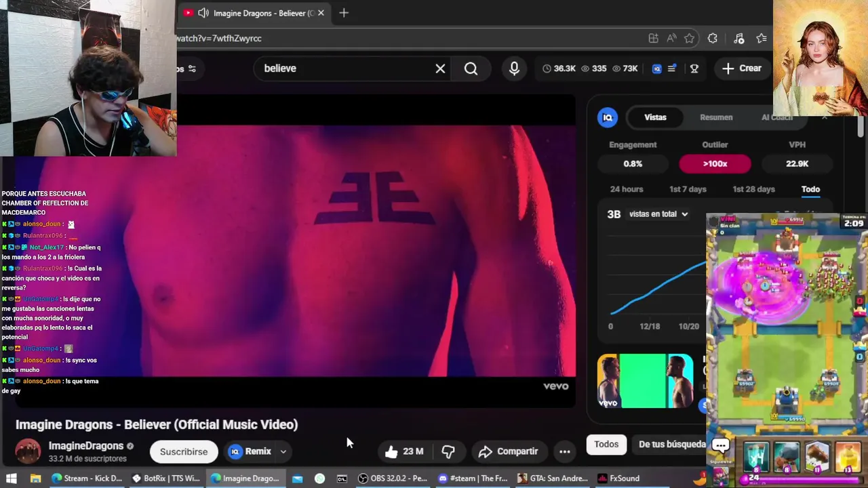Screen dimensions: 868x488
Task: Open the ImagineDragons channel avatar
Action: click(28, 451)
